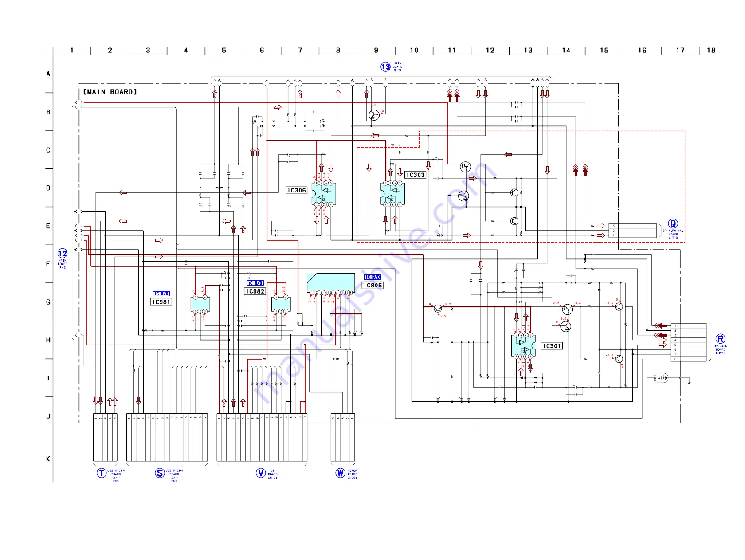Click row letter K on the left margin
745x560 pixels.
point(48,459)
